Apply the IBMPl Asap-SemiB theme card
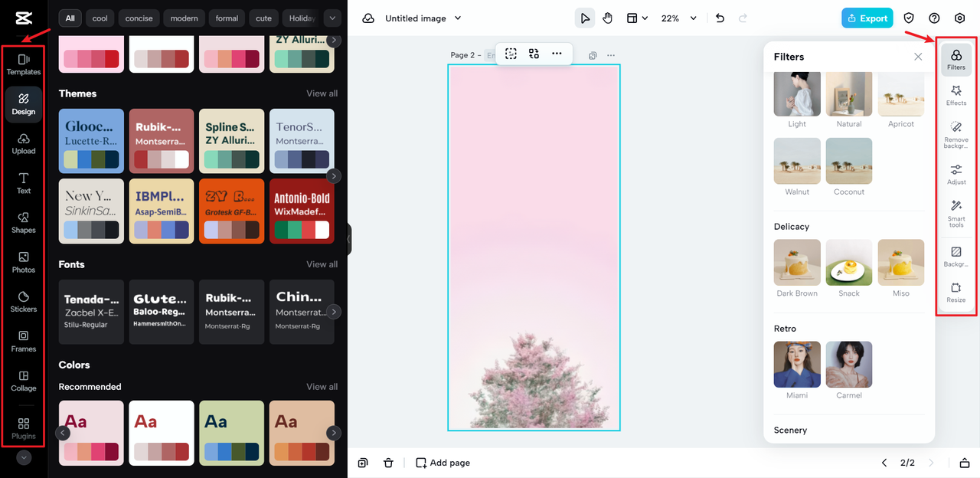980x478 pixels. coord(162,211)
